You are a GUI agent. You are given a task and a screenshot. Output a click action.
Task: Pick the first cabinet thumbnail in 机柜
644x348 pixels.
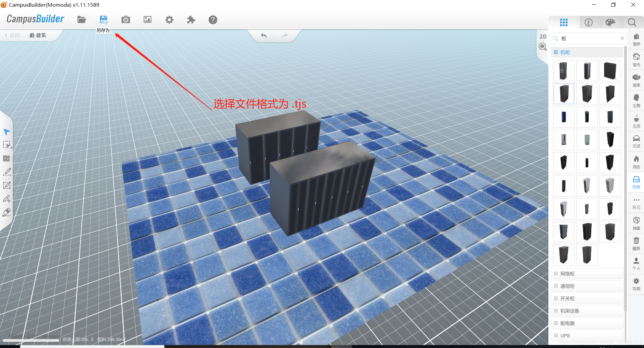tap(563, 71)
